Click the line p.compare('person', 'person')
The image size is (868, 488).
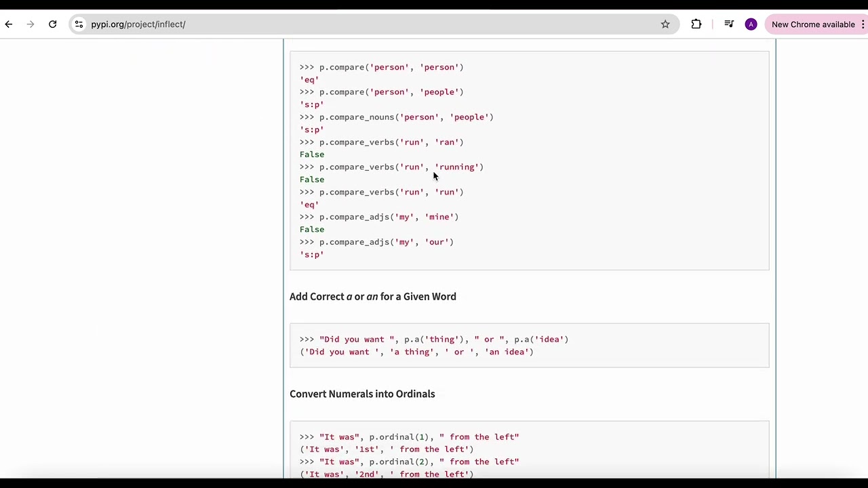382,67
